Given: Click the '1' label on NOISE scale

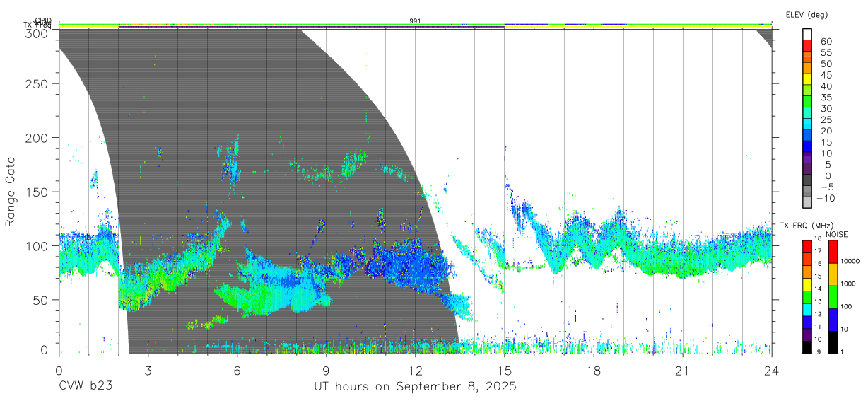Looking at the screenshot, I should point(843,352).
